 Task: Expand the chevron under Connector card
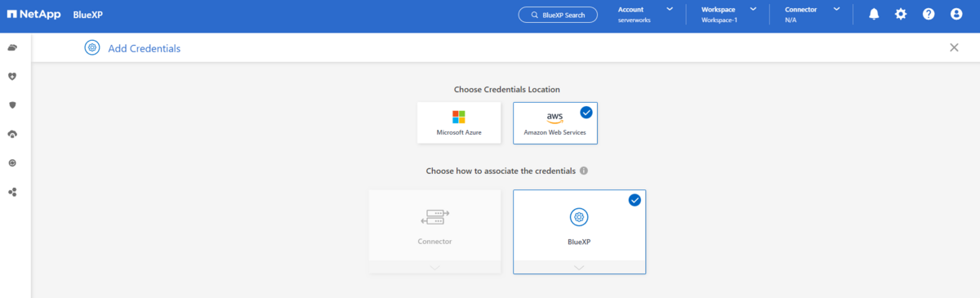pos(434,267)
